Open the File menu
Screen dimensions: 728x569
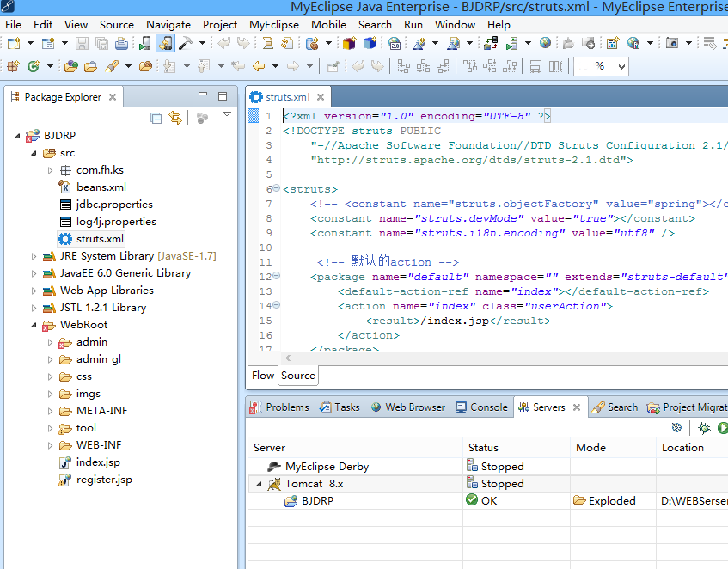(x=13, y=25)
